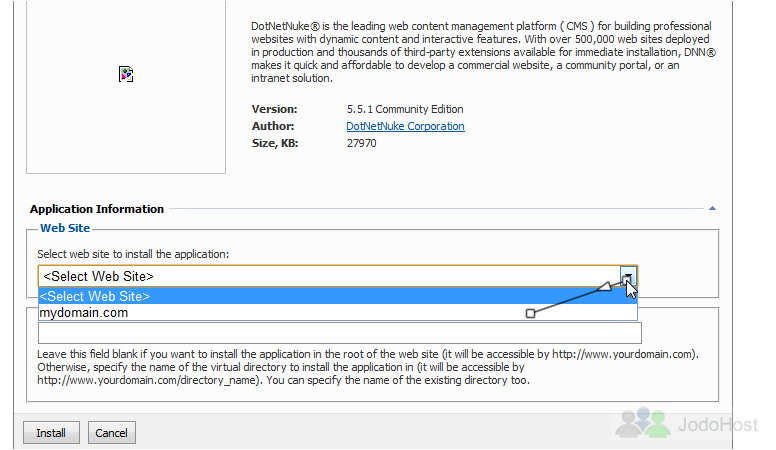This screenshot has width=776, height=450.
Task: Open the DotNetNuke Corporation author link
Action: pos(405,126)
